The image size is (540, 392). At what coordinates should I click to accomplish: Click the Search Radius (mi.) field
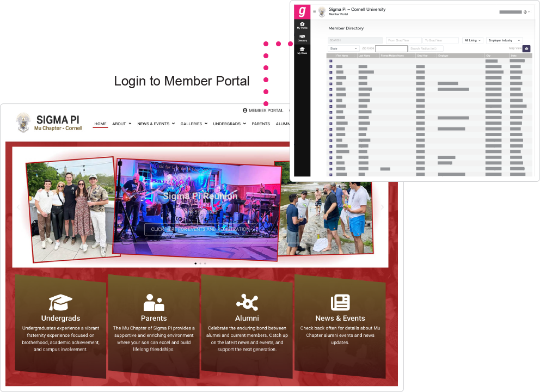click(x=426, y=48)
